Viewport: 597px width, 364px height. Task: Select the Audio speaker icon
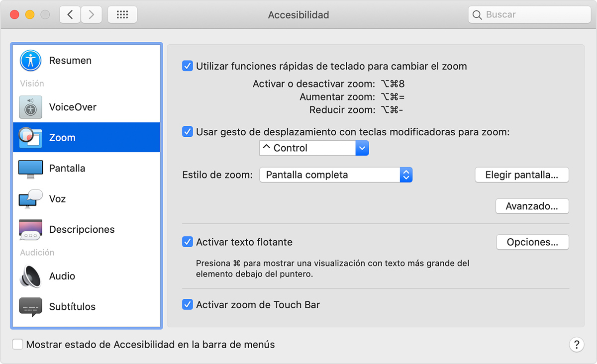30,276
